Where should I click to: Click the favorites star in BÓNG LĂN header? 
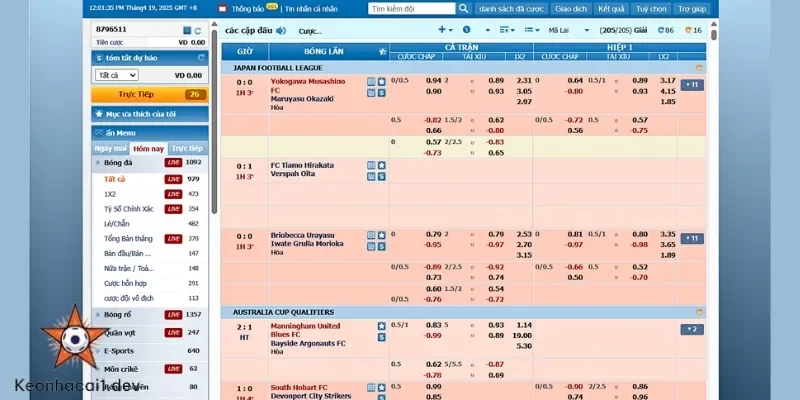[383, 52]
